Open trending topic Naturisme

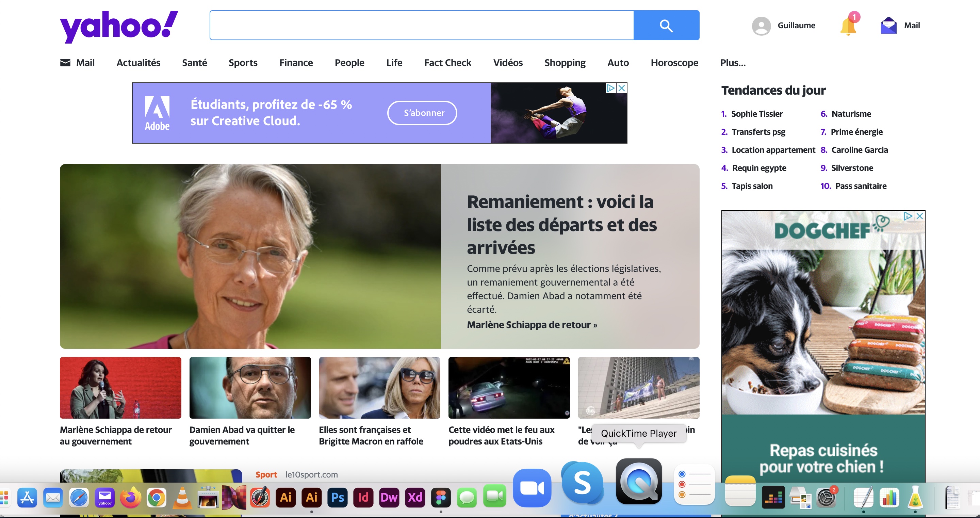point(851,114)
